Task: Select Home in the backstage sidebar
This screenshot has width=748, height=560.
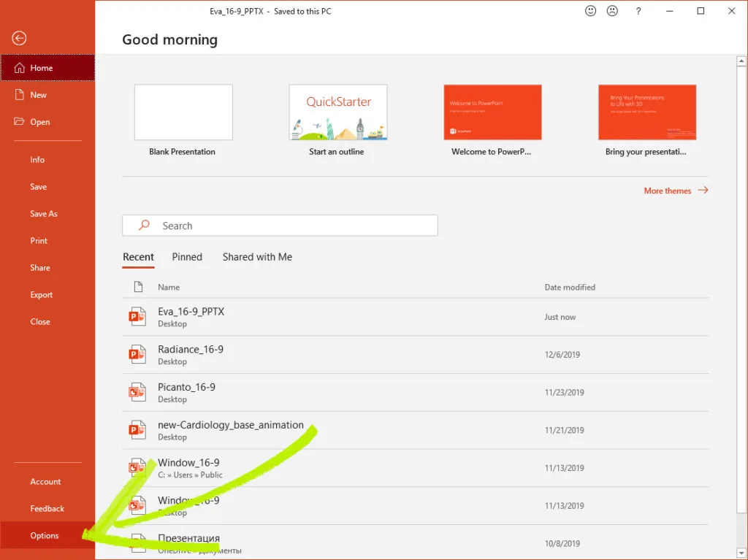Action: click(x=47, y=68)
